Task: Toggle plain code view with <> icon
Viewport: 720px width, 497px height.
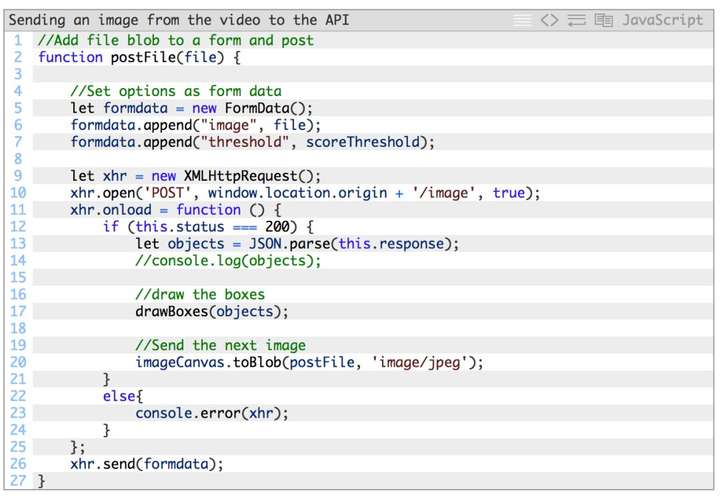Action: [549, 20]
